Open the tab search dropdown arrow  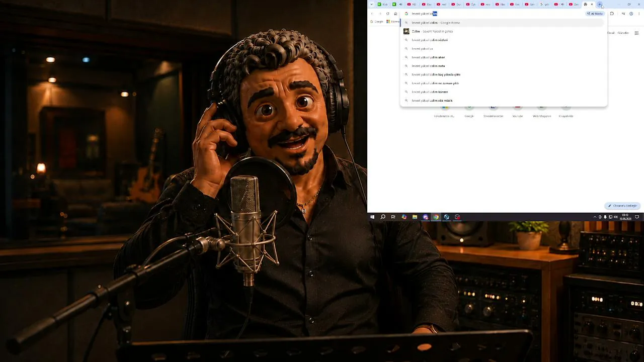coord(371,4)
